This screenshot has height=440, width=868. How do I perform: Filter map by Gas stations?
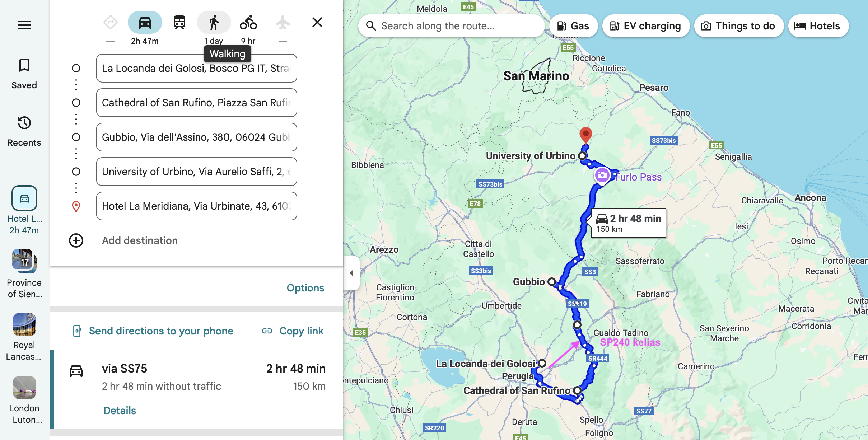(x=573, y=26)
